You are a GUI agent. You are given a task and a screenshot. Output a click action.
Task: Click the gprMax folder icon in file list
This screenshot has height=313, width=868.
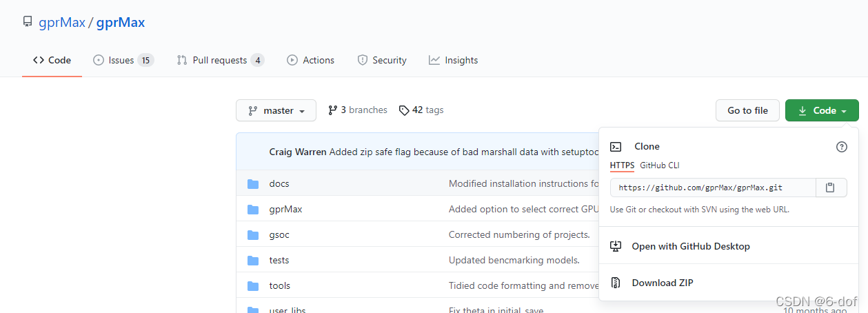coord(253,210)
